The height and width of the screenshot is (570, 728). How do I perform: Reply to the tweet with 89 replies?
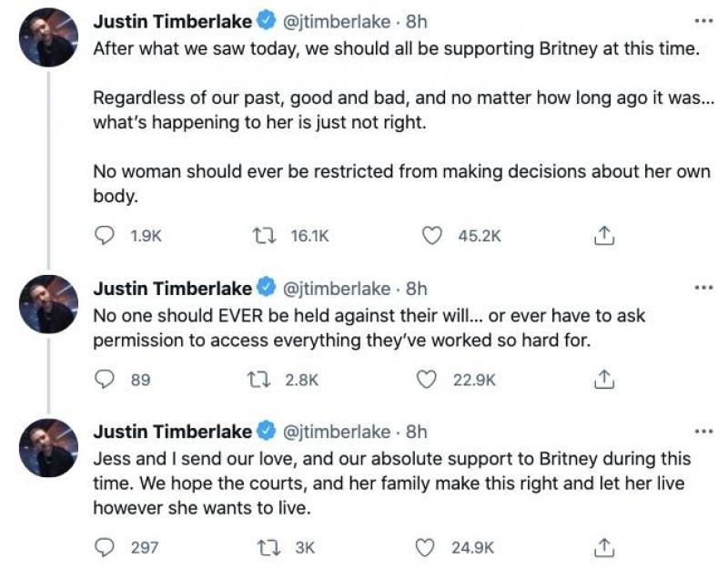(x=105, y=379)
